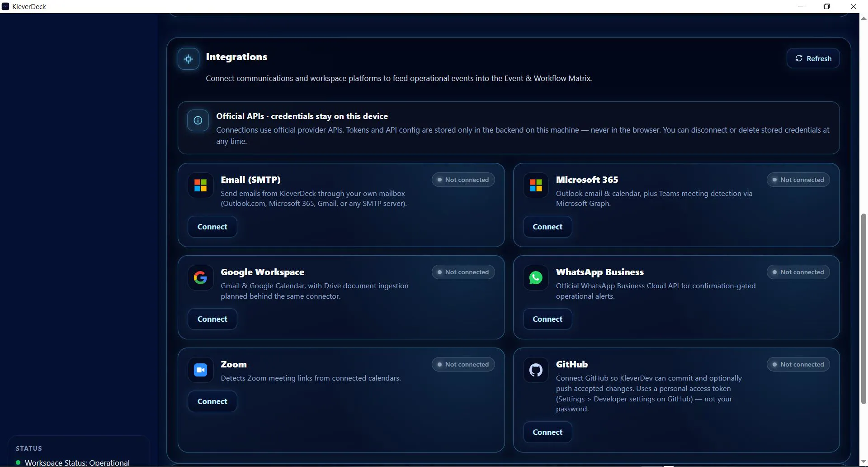Click the "Send emails from KleverDeck" description
The width and height of the screenshot is (868, 467).
314,198
